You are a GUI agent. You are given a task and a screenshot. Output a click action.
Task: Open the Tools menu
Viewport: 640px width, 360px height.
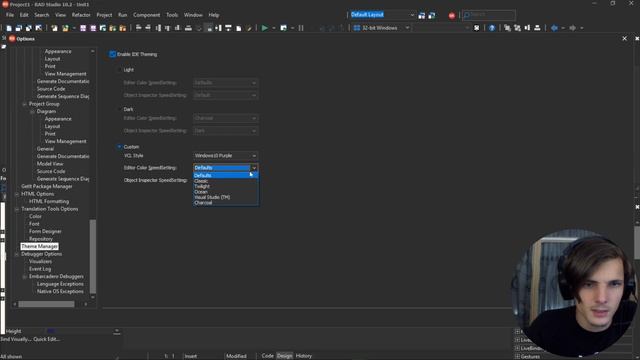coord(172,15)
